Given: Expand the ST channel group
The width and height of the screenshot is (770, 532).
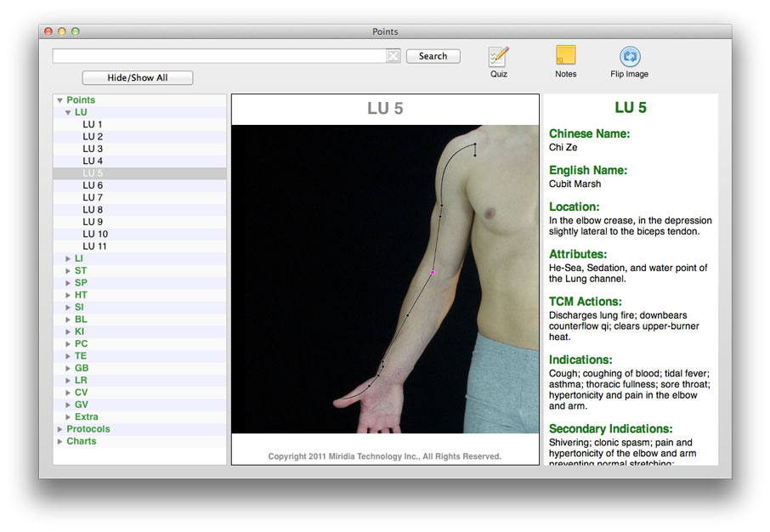Looking at the screenshot, I should [68, 271].
